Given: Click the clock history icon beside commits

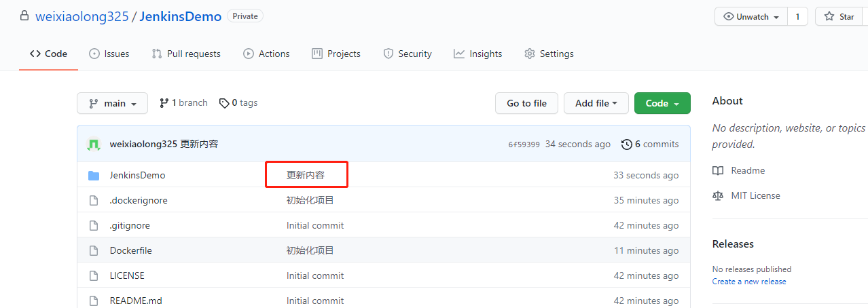Looking at the screenshot, I should click(x=626, y=145).
